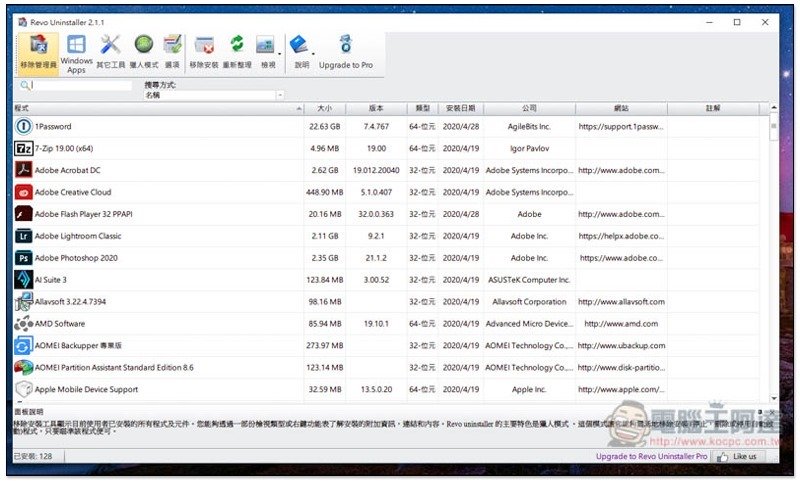Select the 移除管理員 uninstaller icon

point(38,52)
